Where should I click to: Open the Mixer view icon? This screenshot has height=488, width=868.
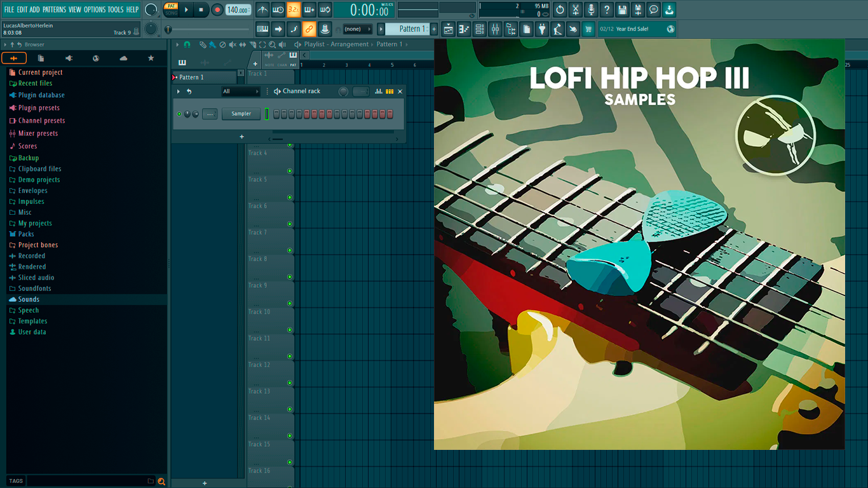click(495, 29)
